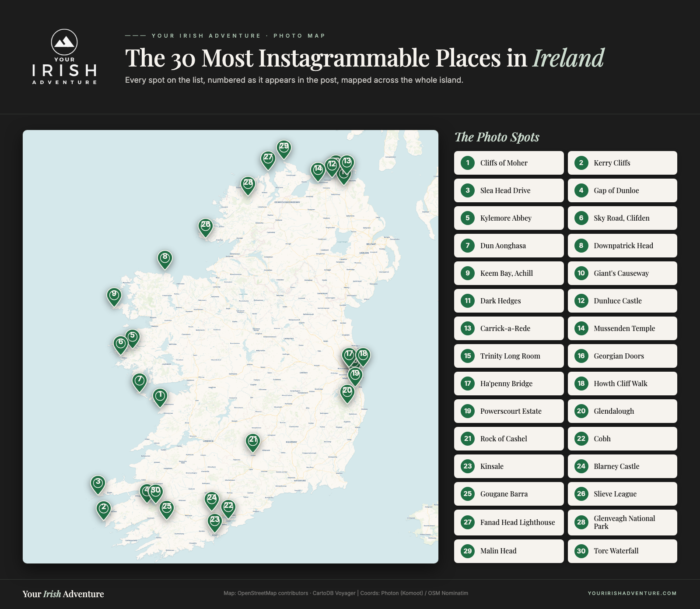Select map pin number 12 for Dunluce Castle
This screenshot has width=700, height=609.
[x=332, y=167]
